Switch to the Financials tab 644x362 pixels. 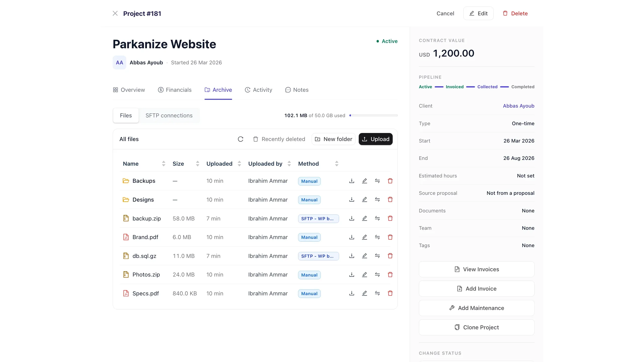click(175, 90)
